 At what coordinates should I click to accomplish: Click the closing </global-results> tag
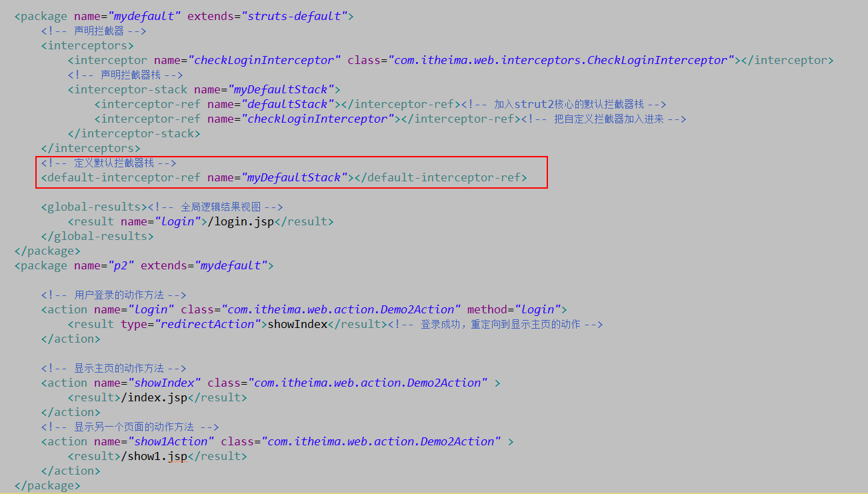tap(97, 236)
